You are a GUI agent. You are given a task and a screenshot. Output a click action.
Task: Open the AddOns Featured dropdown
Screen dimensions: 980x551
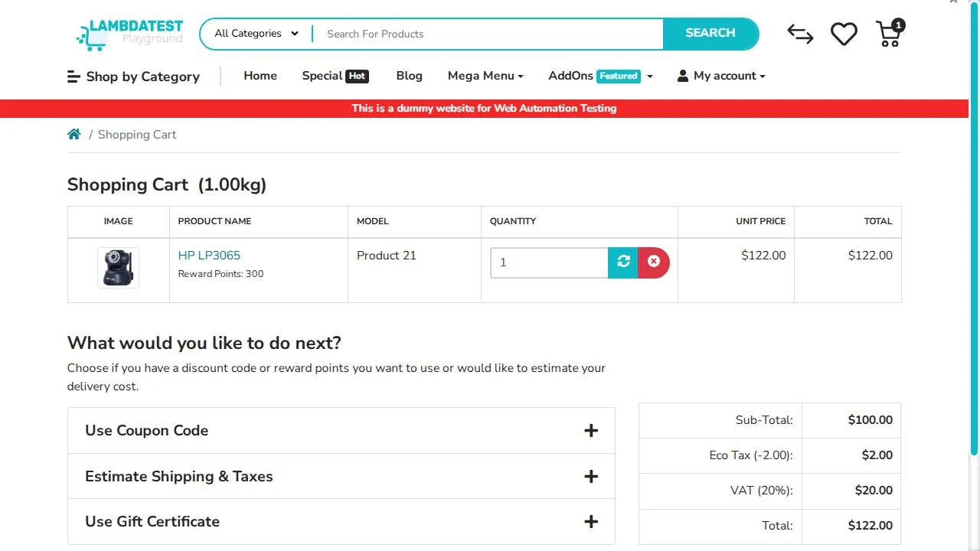click(600, 76)
